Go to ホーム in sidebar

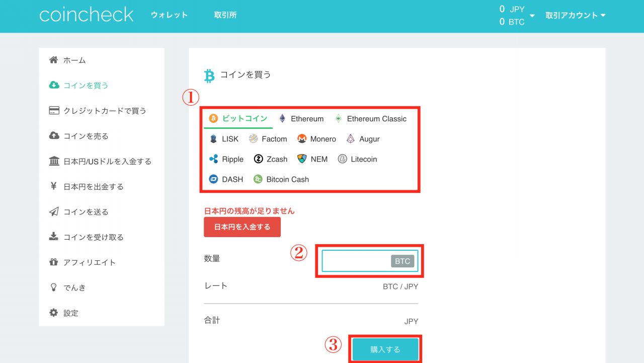[x=74, y=60]
